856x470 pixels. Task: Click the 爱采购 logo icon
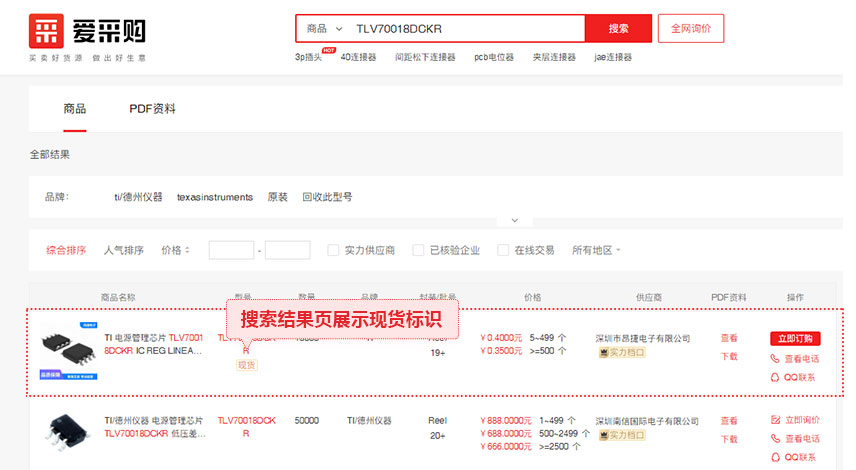(46, 31)
